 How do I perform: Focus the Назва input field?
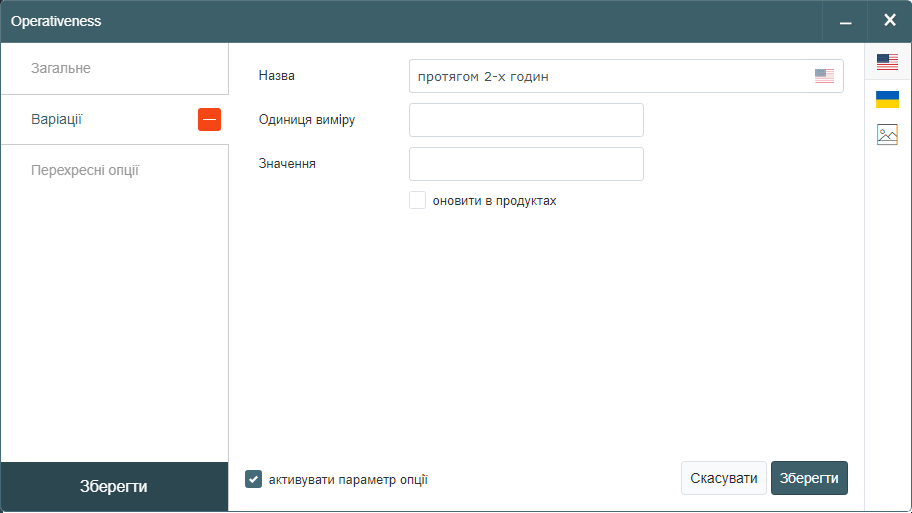626,76
